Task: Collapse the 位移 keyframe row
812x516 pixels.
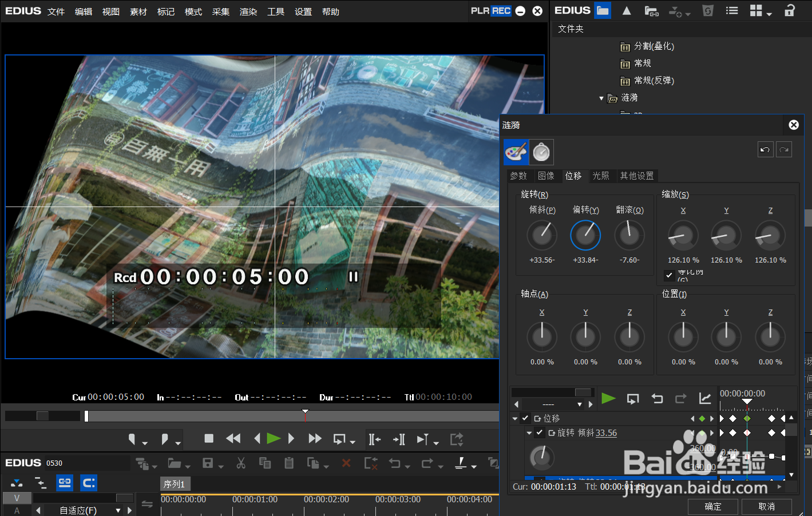Action: [x=515, y=419]
